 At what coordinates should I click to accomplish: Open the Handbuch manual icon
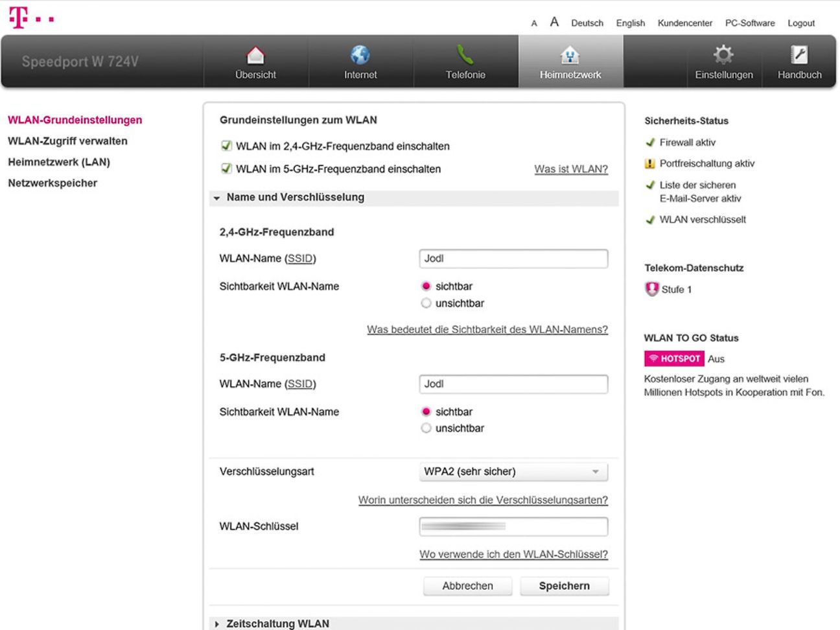pyautogui.click(x=800, y=54)
